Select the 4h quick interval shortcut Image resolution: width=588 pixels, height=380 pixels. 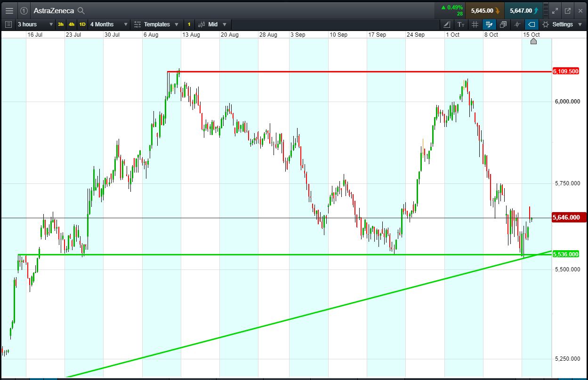coord(71,24)
